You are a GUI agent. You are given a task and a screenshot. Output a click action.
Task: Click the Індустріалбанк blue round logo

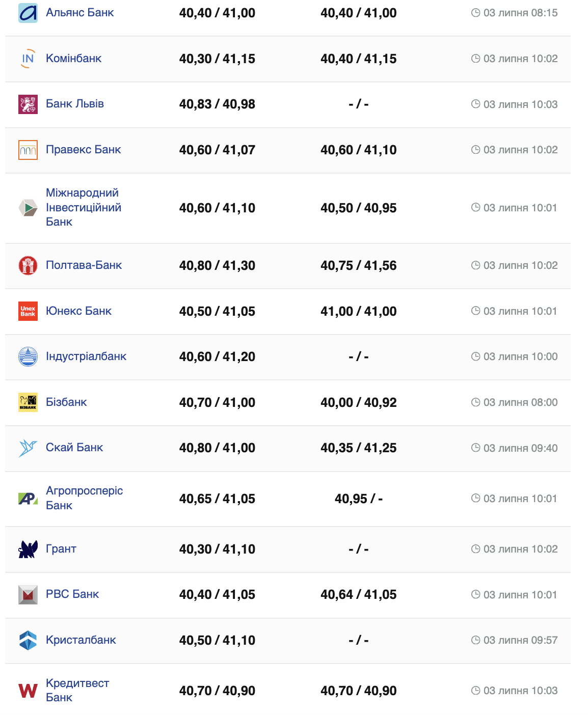[x=28, y=356]
